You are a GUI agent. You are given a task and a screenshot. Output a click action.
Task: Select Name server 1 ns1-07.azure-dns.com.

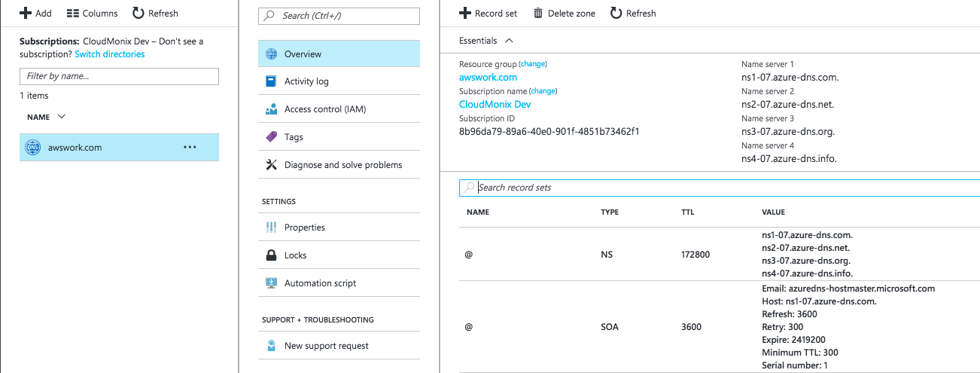pyautogui.click(x=790, y=77)
